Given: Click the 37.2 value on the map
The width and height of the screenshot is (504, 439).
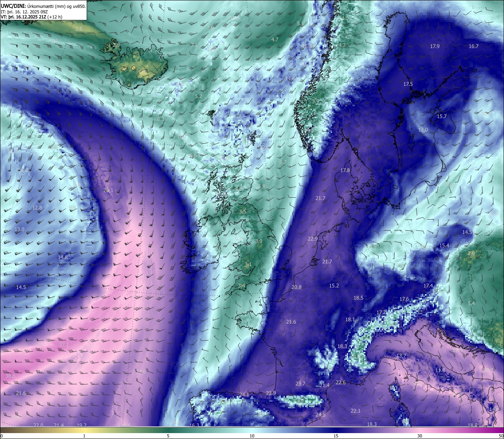Looking at the screenshot, I should coord(64,345).
